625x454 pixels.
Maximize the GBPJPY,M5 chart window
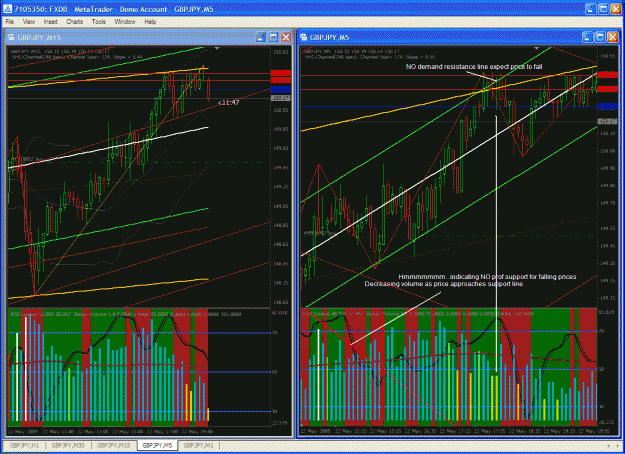point(600,37)
